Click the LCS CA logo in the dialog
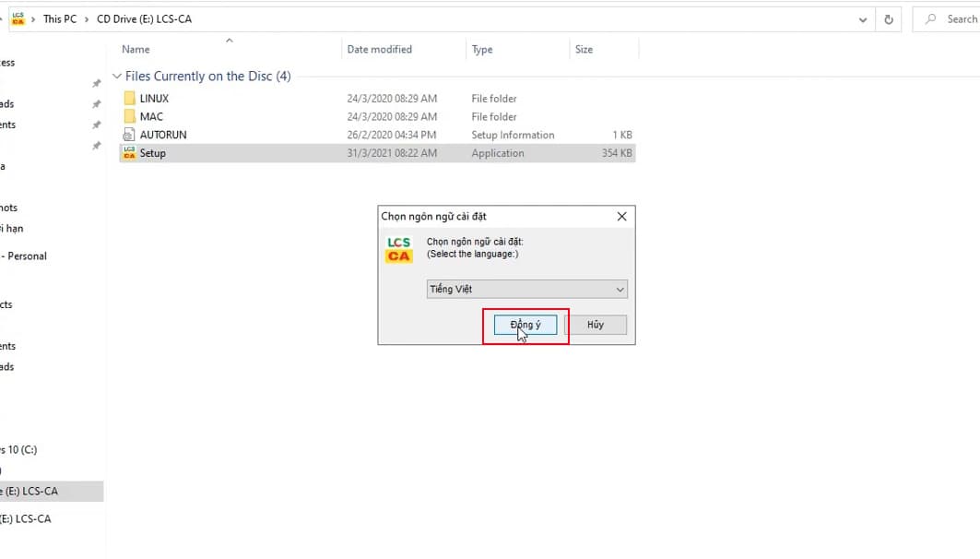This screenshot has width=980, height=559. pos(399,250)
